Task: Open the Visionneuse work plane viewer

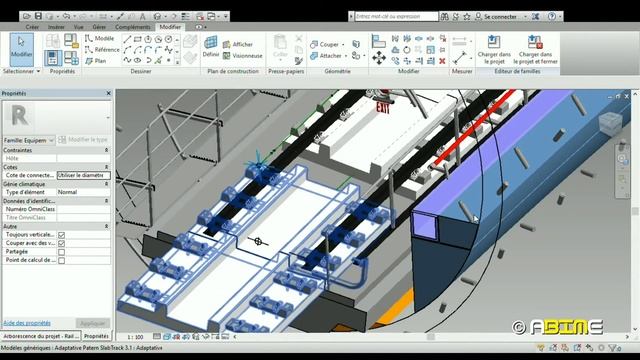Action: point(242,56)
